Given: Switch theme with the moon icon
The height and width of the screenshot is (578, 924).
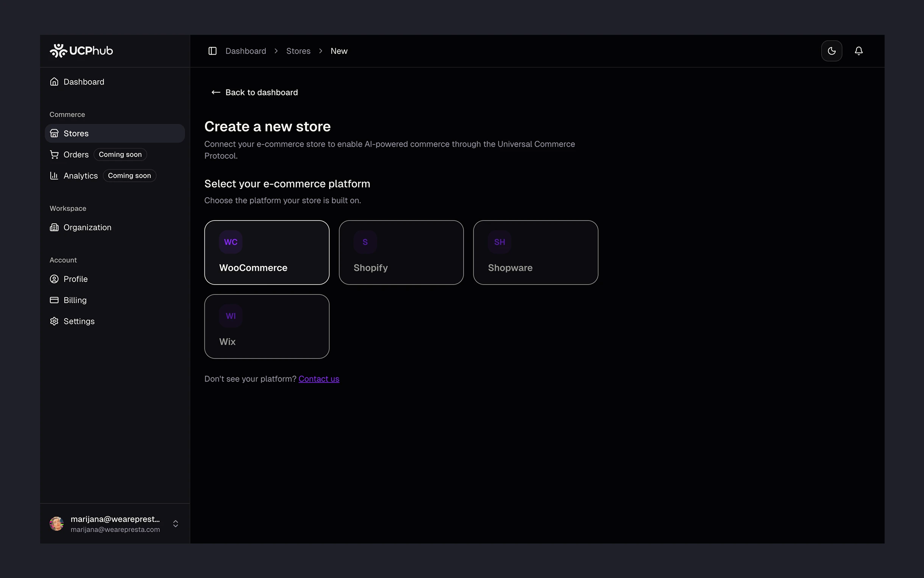Looking at the screenshot, I should tap(832, 51).
